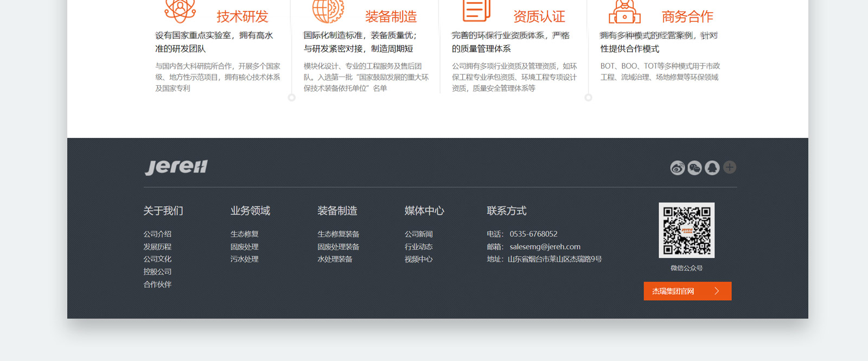Click the 技术研发 atom icon
The image size is (868, 361).
pyautogui.click(x=180, y=10)
